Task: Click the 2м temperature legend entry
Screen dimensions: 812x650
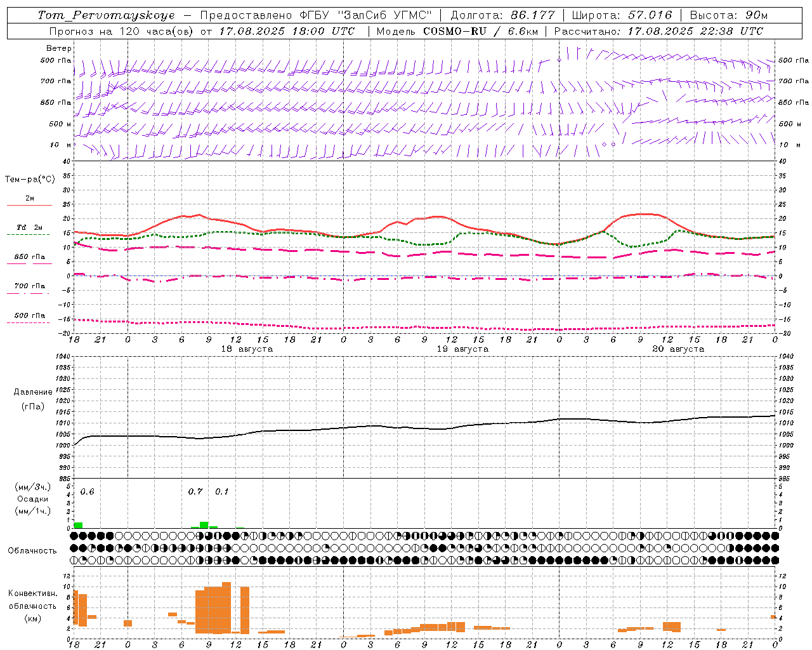Action: (x=30, y=199)
